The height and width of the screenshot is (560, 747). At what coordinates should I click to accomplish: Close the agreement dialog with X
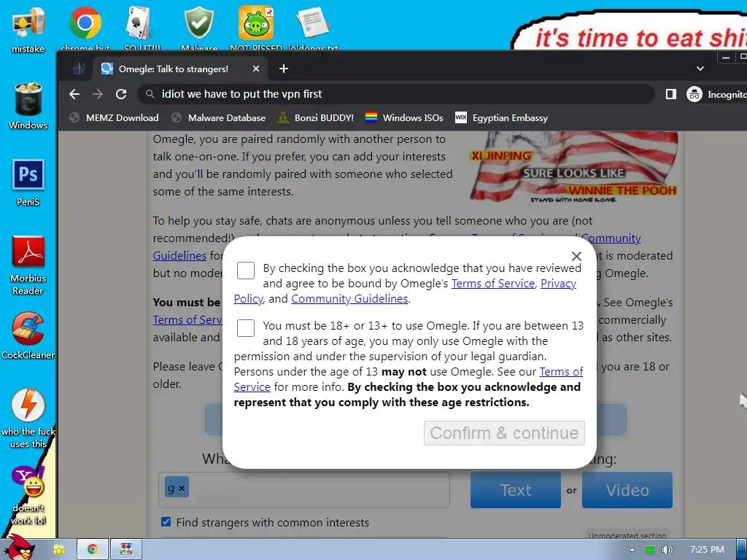coord(576,256)
